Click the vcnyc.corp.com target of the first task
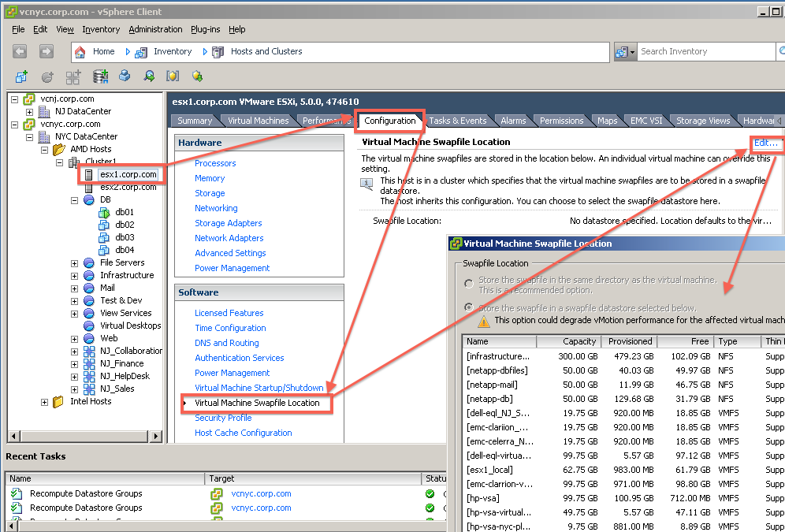 point(261,493)
